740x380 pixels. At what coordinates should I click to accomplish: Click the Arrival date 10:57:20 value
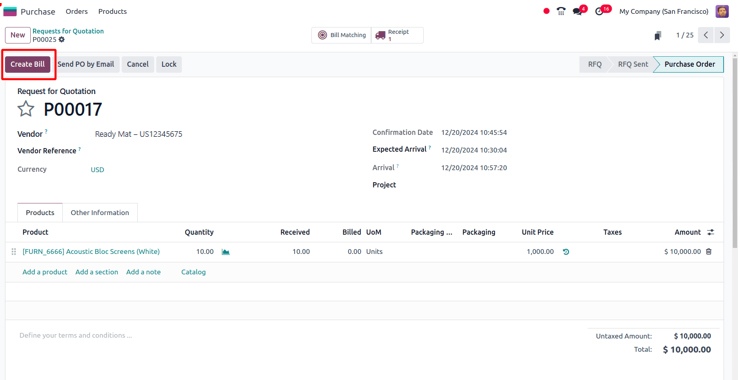474,168
